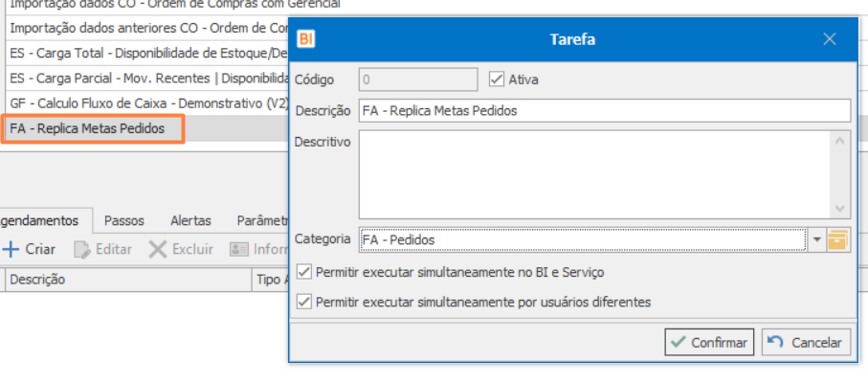Switch to the Passos tab
The image size is (868, 385).
[x=124, y=220]
